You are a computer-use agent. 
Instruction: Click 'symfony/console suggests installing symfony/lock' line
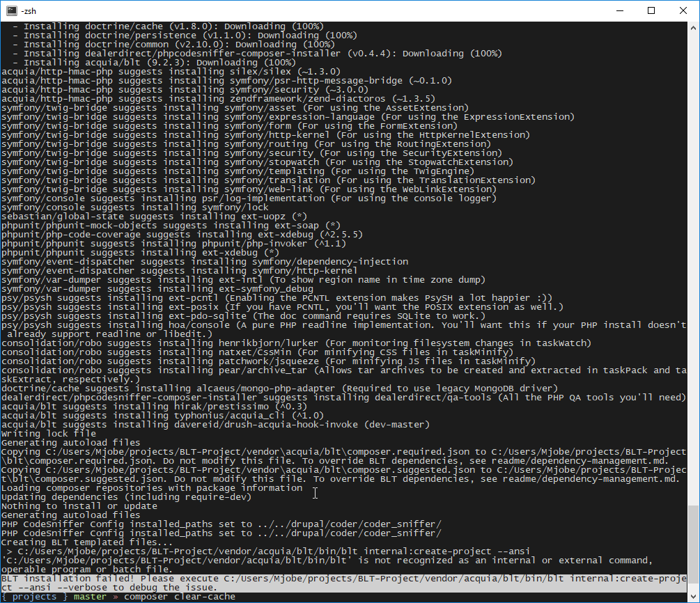(x=135, y=207)
